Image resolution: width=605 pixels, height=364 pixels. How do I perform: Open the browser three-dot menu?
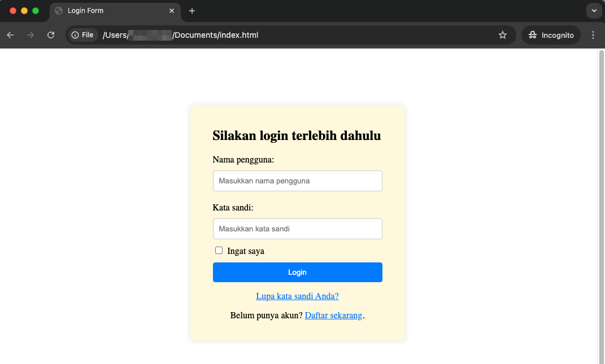pyautogui.click(x=593, y=35)
